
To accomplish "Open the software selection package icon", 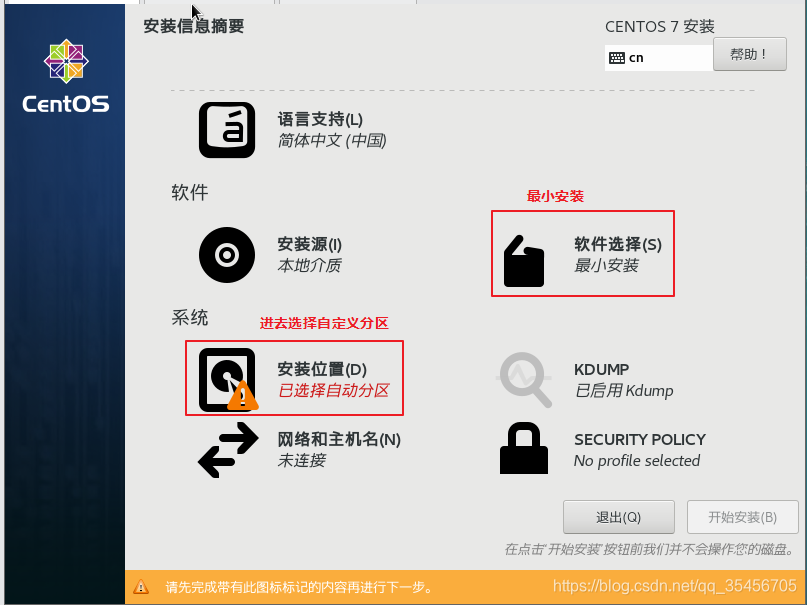I will pyautogui.click(x=523, y=261).
